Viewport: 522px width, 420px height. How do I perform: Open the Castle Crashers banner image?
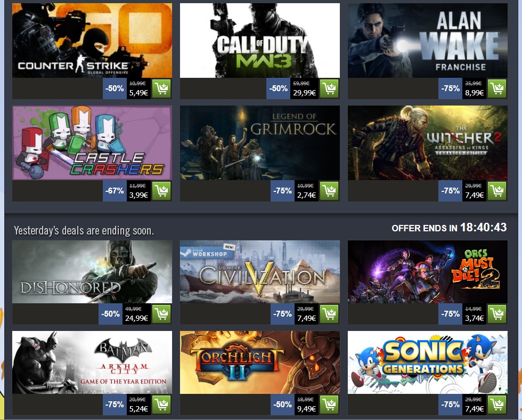92,143
